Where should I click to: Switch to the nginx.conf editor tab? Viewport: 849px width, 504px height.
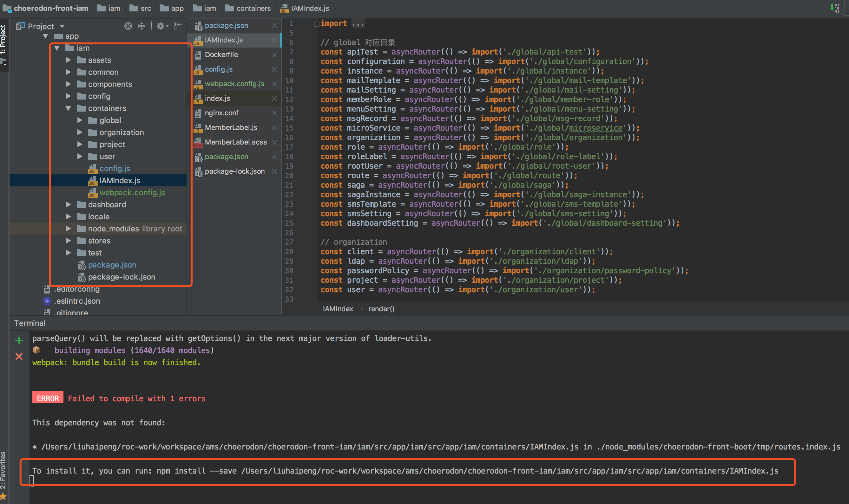click(x=221, y=113)
